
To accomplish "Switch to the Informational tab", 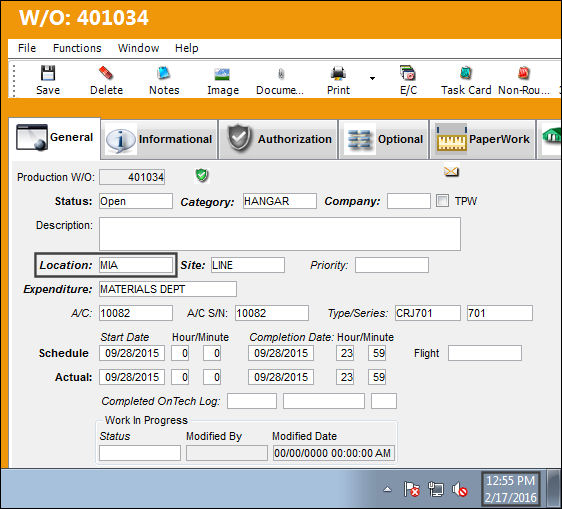I will pos(159,139).
